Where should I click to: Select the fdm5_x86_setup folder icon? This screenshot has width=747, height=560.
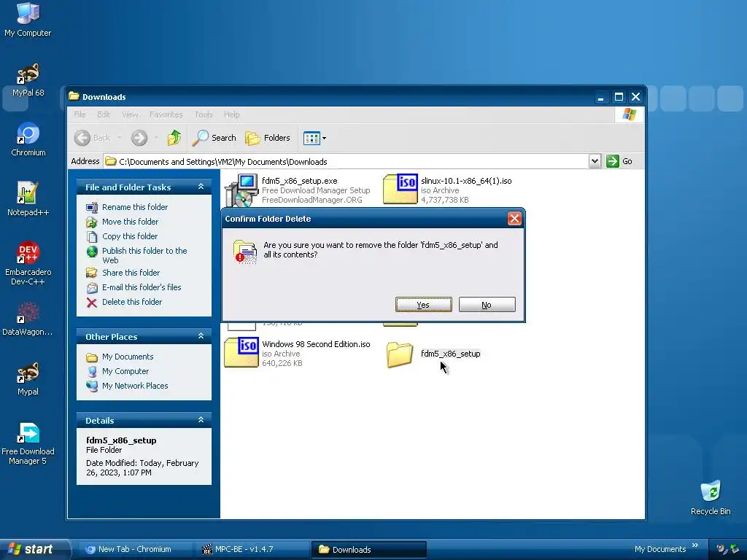400,355
